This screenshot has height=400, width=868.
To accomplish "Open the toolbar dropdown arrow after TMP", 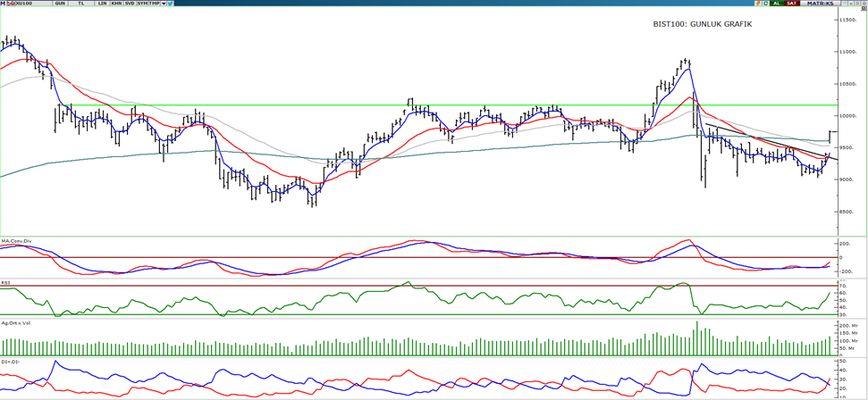I will click(163, 4).
